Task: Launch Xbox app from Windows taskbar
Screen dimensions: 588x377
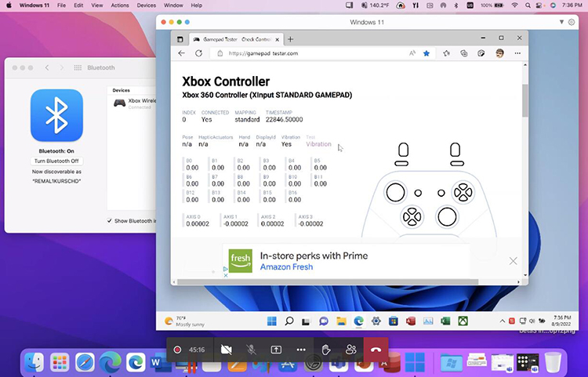Action: tap(463, 321)
